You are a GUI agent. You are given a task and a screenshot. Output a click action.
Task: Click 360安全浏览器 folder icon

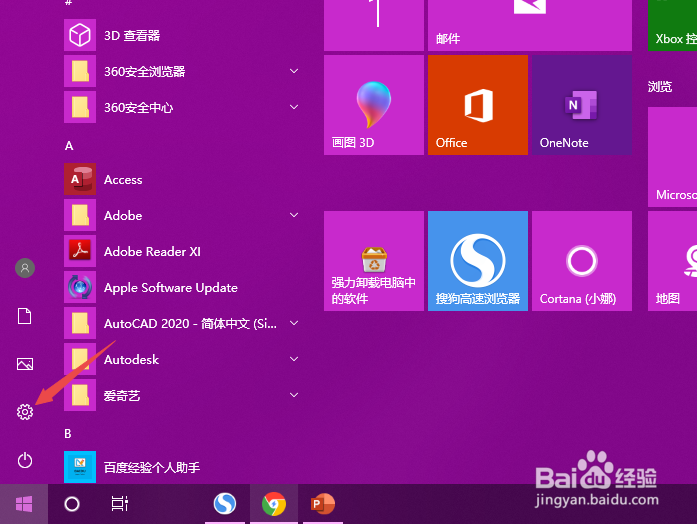coord(80,71)
